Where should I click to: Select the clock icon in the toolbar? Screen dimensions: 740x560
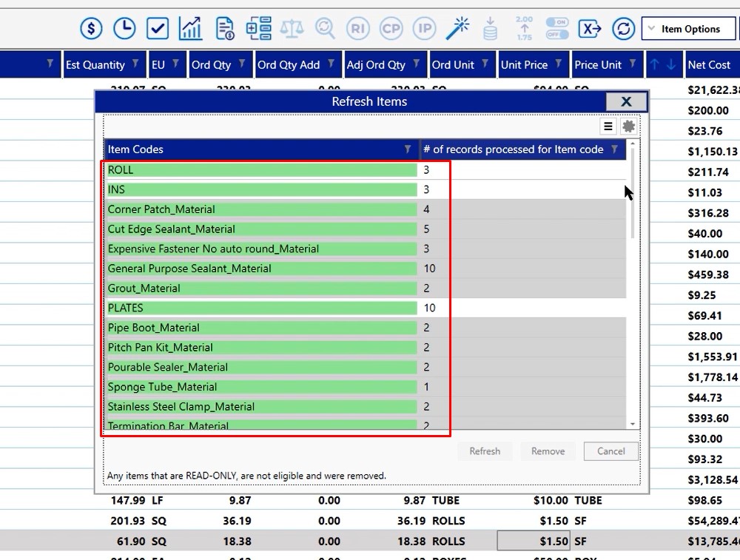pos(124,28)
